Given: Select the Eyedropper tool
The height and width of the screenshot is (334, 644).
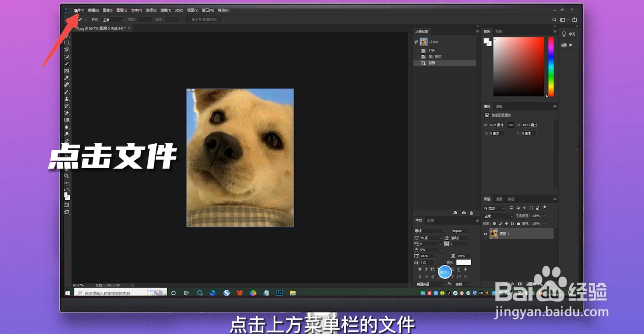Looking at the screenshot, I should pyautogui.click(x=67, y=78).
